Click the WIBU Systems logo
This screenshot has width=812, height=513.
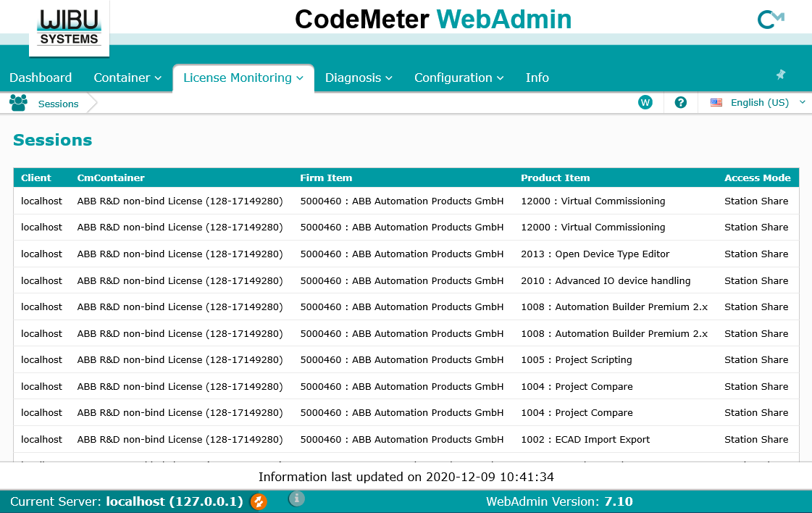pyautogui.click(x=69, y=28)
